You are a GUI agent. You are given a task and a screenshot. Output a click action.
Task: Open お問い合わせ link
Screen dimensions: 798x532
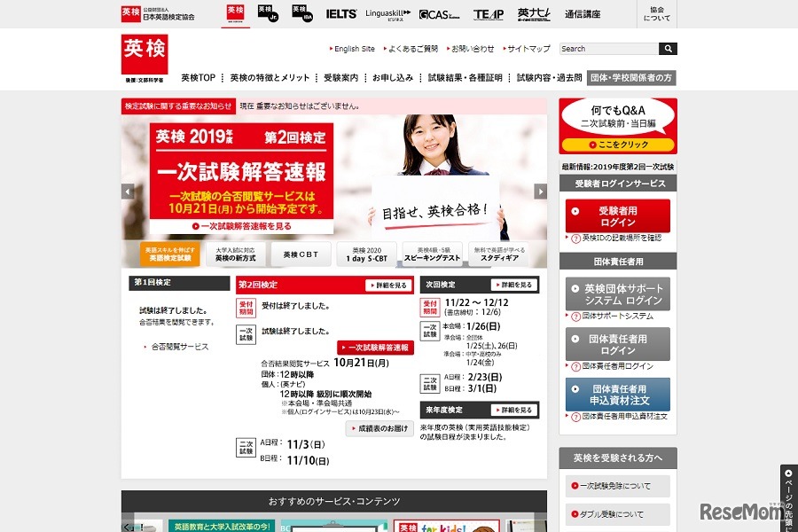coord(471,49)
